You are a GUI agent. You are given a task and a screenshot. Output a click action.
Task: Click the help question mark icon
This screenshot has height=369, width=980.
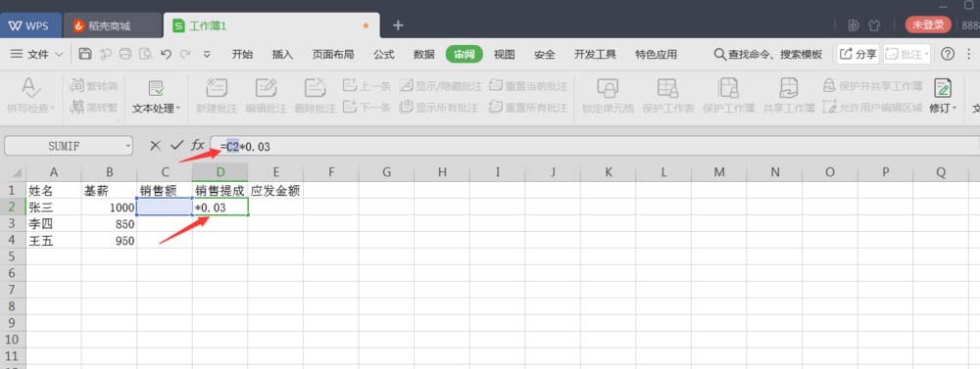pos(948,54)
